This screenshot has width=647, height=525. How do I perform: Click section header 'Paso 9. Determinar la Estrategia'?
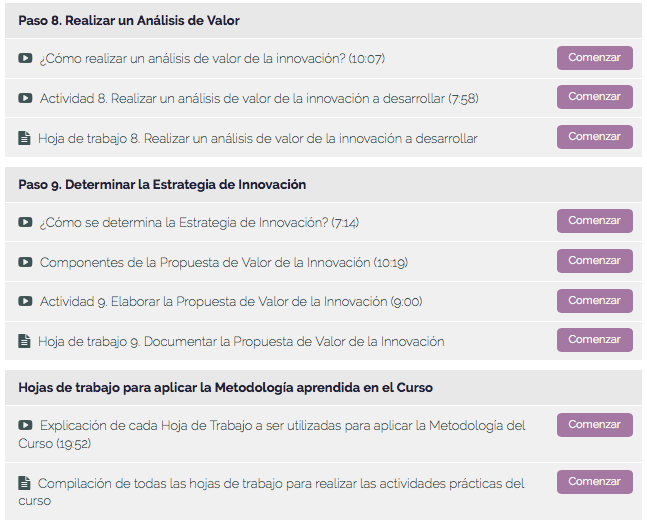pyautogui.click(x=162, y=184)
